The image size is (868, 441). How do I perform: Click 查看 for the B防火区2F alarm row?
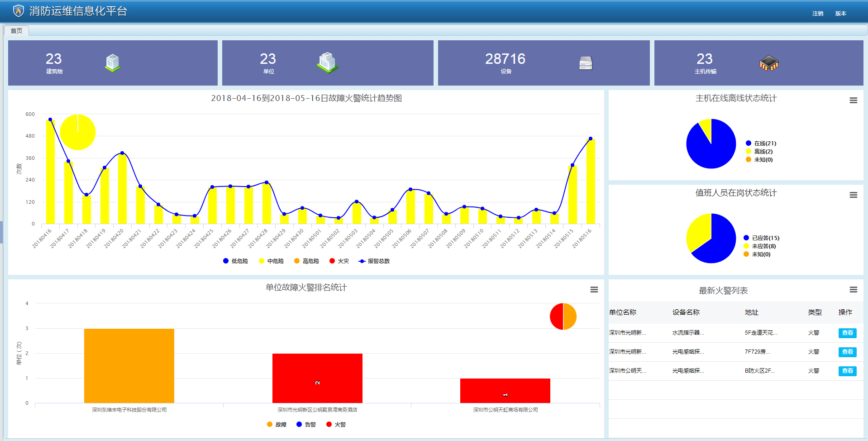tap(847, 371)
